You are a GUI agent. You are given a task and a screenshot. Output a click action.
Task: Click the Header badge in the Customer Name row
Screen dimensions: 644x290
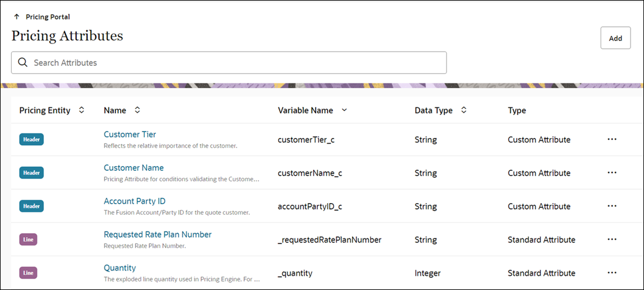31,173
